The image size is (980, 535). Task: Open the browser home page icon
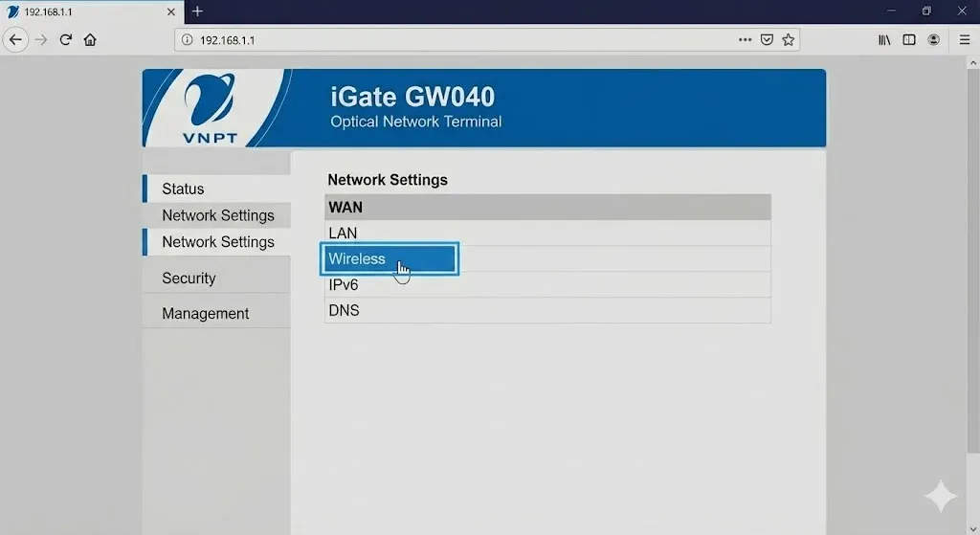90,40
